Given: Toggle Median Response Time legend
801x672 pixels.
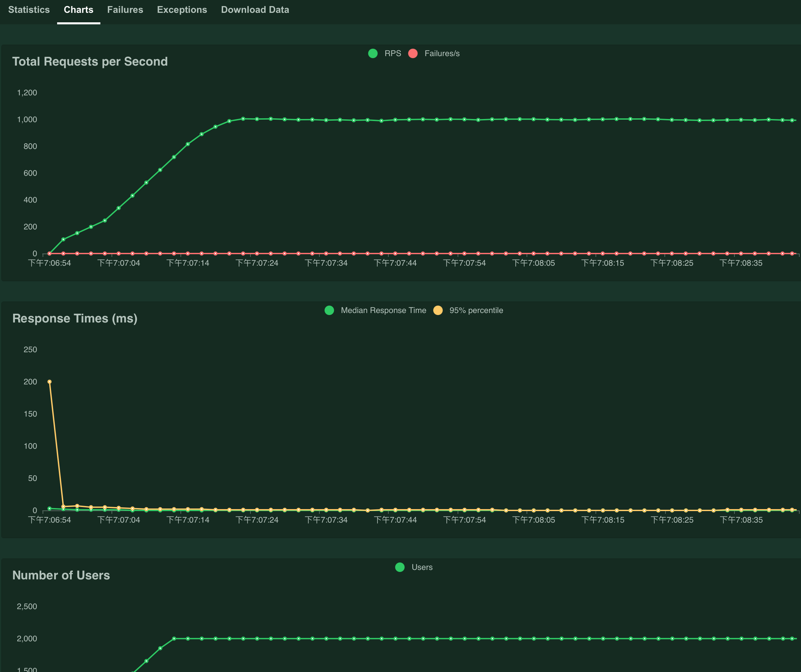Looking at the screenshot, I should click(375, 310).
